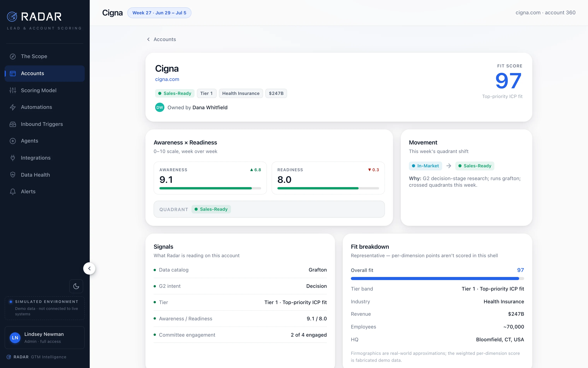Click the Employees value ~70,000
588x368 pixels.
click(x=514, y=327)
